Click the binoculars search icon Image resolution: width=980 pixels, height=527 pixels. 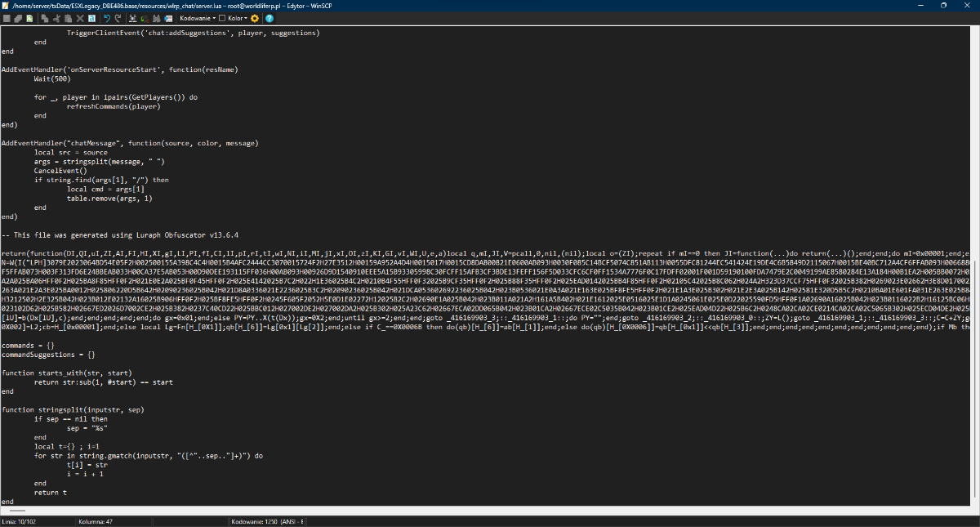pyautogui.click(x=156, y=18)
